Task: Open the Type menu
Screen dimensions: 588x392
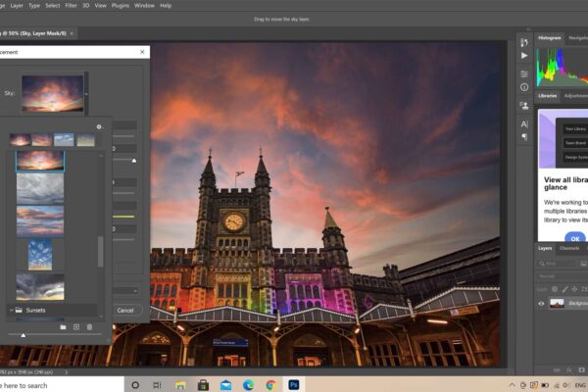Action: point(34,6)
